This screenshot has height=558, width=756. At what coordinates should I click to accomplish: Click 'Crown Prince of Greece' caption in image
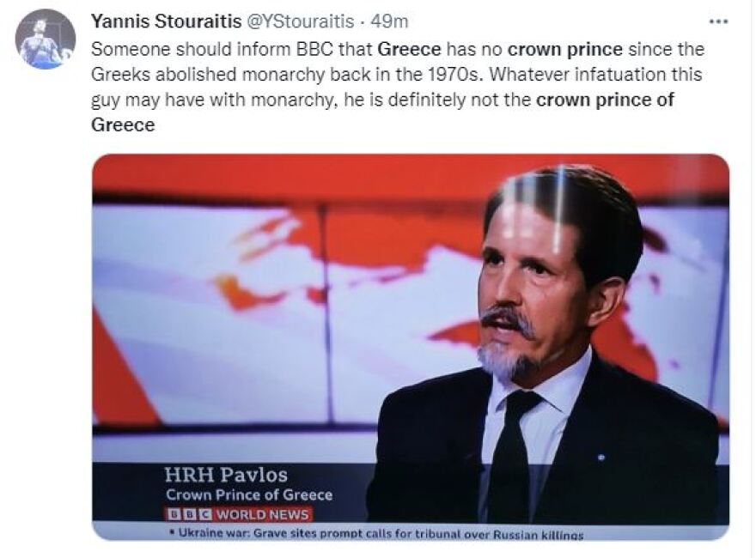tap(248, 495)
